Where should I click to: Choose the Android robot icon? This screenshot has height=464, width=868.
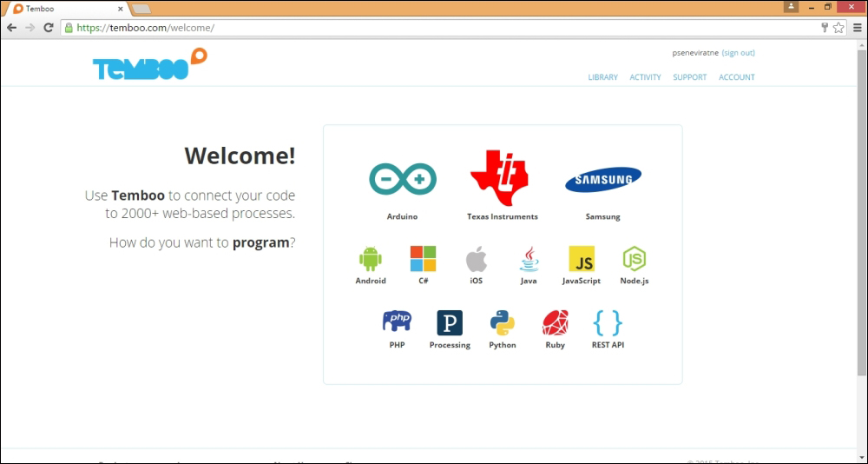pyautogui.click(x=371, y=258)
